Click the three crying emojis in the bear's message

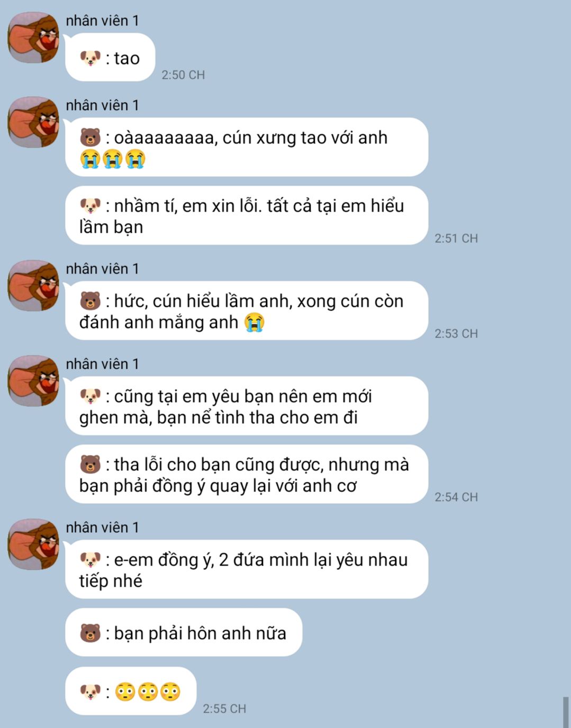tap(113, 159)
